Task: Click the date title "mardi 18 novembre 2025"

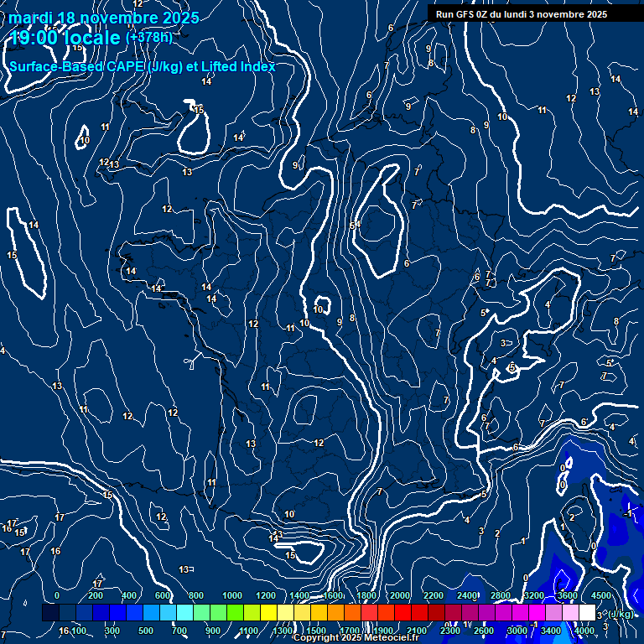Action: (103, 18)
